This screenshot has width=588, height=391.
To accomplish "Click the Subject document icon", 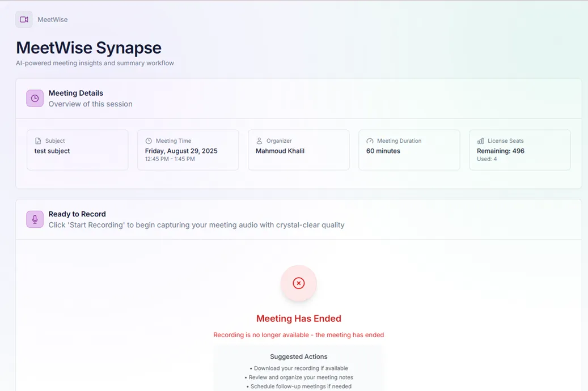I will [x=38, y=141].
